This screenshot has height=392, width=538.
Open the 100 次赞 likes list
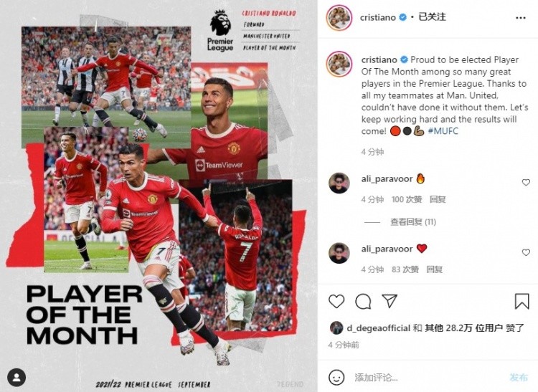407,199
